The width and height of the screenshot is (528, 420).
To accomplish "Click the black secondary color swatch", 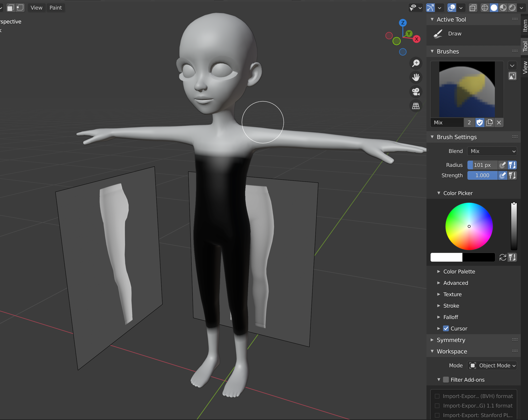I will 479,257.
